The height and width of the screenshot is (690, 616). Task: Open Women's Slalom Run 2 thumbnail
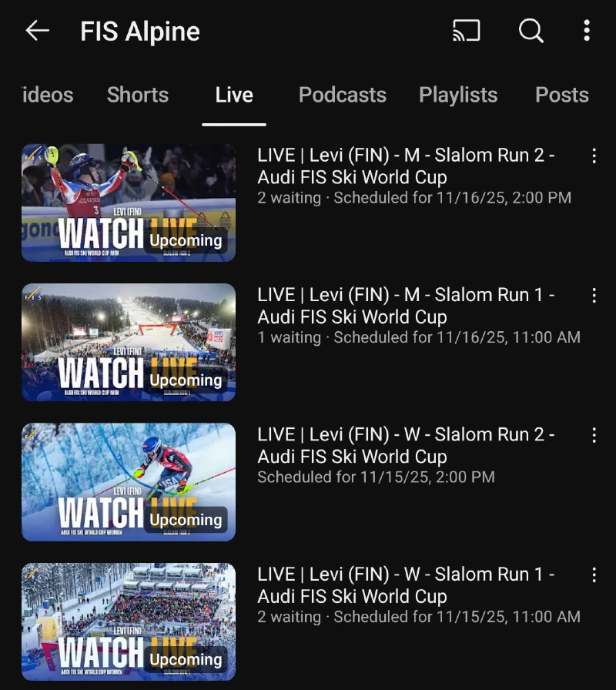[x=129, y=482]
